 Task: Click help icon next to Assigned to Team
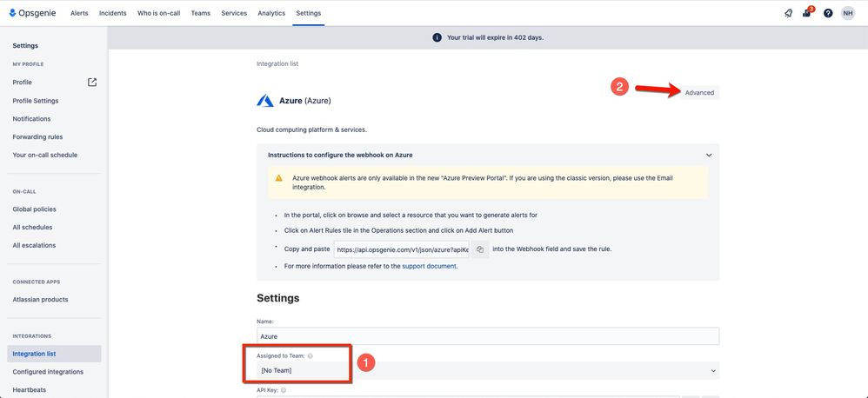point(310,356)
